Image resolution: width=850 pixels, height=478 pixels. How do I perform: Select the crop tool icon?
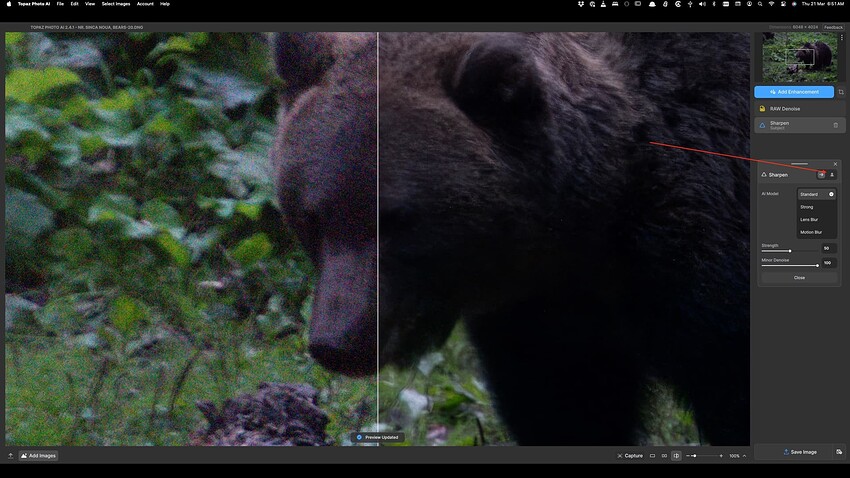point(841,92)
